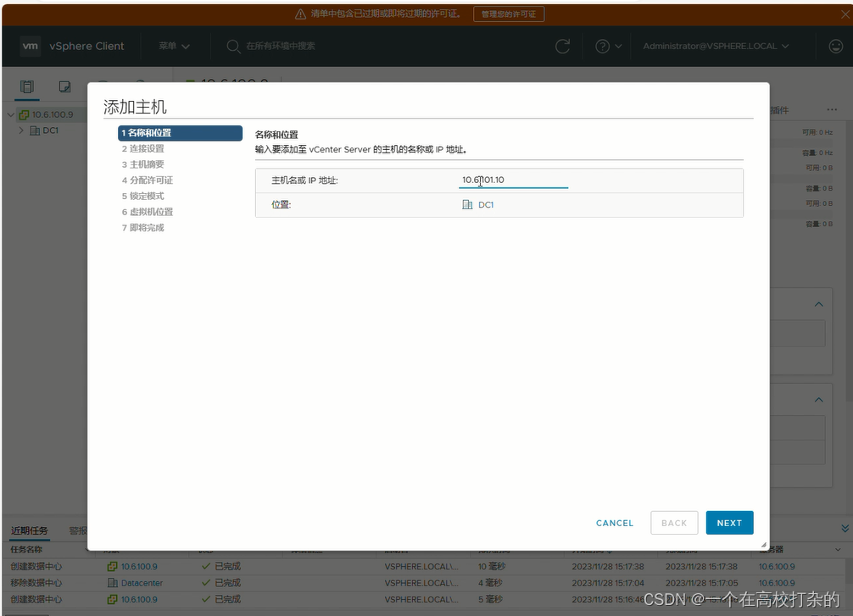Click the NEXT button
This screenshot has width=853, height=616.
729,523
